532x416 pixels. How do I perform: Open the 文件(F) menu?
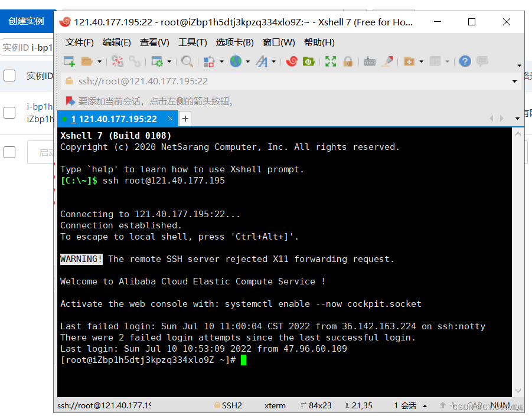[x=79, y=42]
